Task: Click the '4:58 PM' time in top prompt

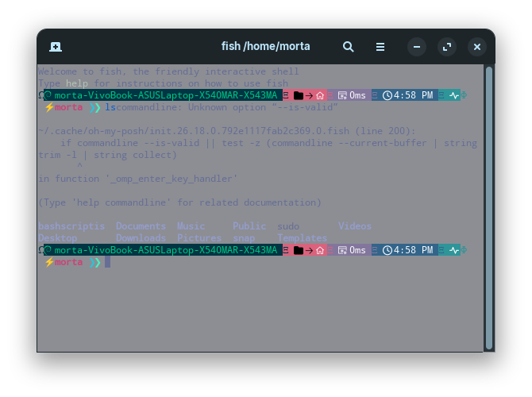Action: pyautogui.click(x=413, y=95)
